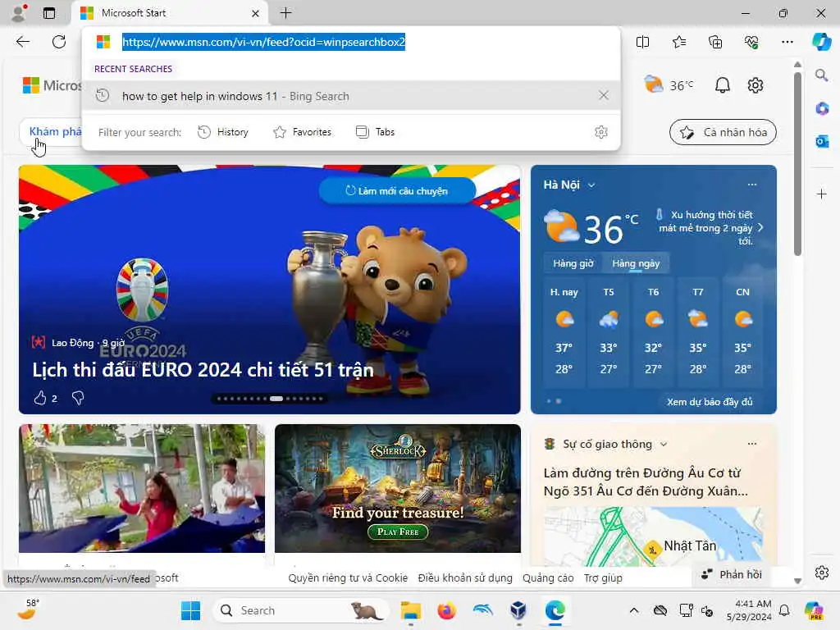Switch weather to Hàng giờ tab
This screenshot has height=630, width=840.
573,263
